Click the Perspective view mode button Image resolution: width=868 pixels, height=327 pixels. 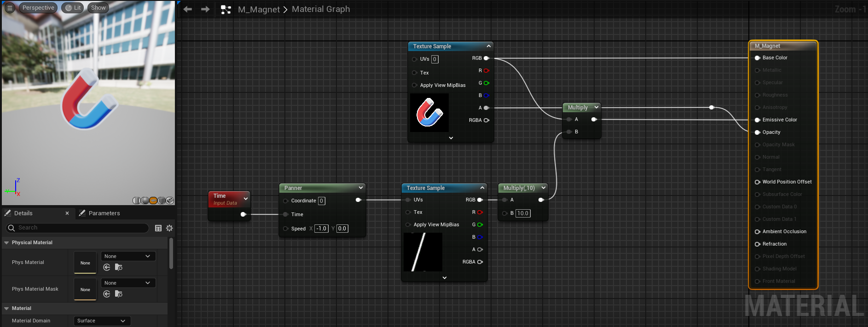point(38,8)
